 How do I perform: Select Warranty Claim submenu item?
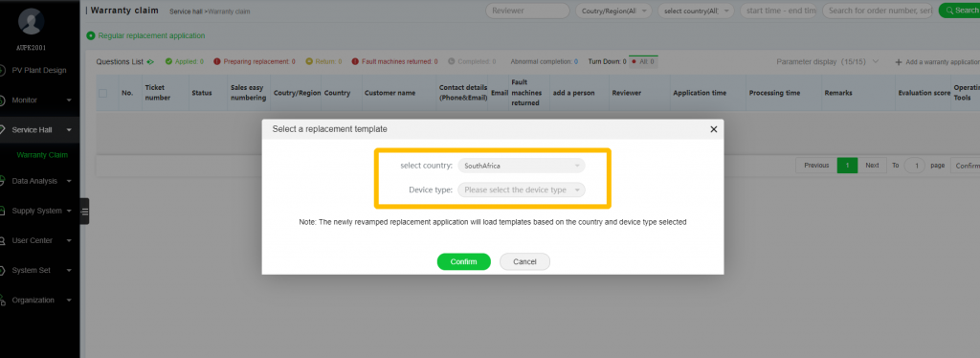[x=42, y=155]
